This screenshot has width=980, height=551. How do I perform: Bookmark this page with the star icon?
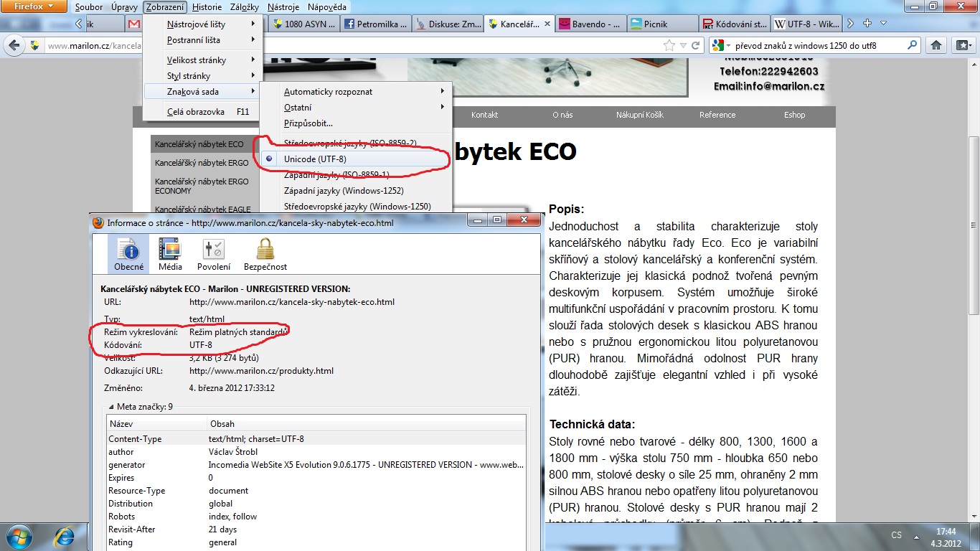[669, 45]
